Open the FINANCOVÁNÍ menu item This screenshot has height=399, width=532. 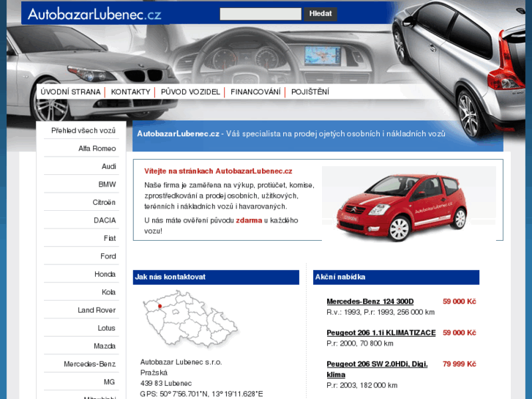[255, 92]
